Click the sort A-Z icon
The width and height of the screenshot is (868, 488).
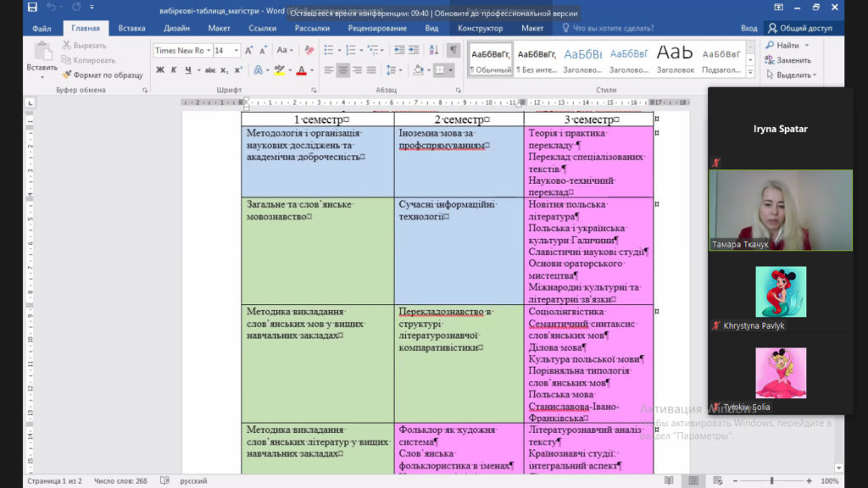434,50
